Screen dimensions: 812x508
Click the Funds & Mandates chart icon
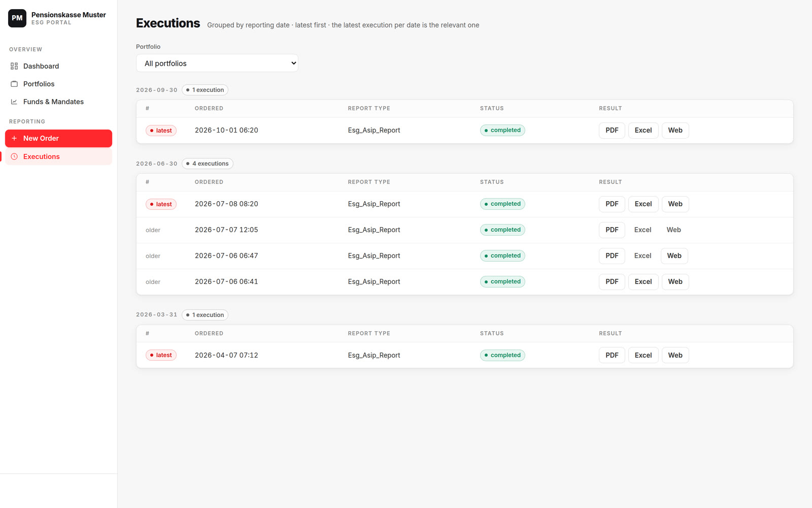click(14, 102)
